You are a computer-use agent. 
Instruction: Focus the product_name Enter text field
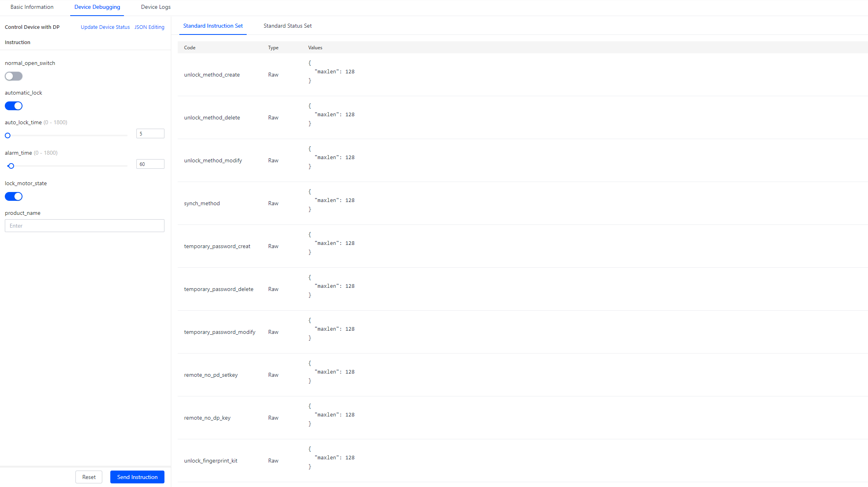coord(84,226)
